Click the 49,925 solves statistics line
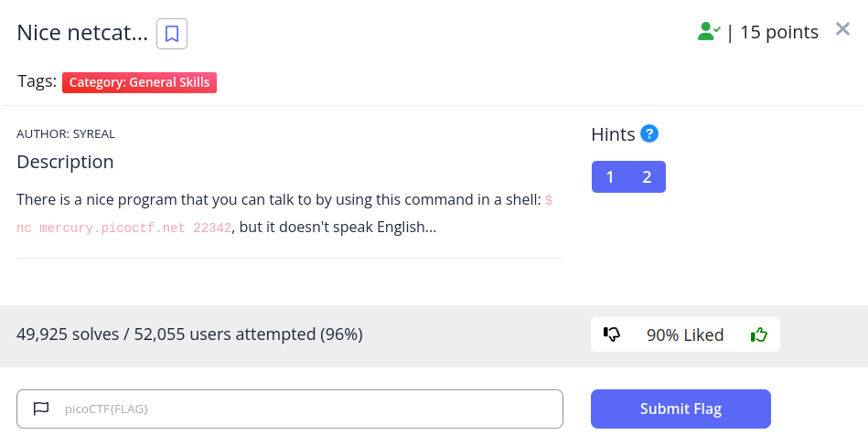 (189, 334)
